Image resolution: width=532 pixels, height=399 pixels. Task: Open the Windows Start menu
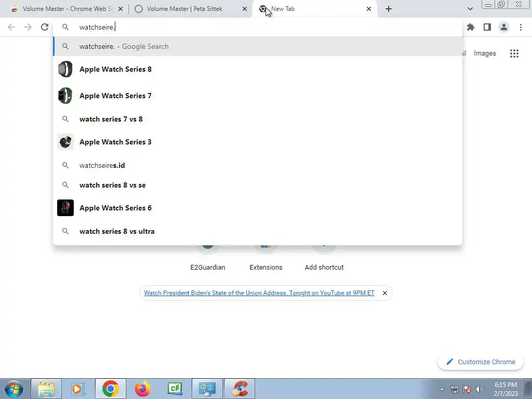(14, 389)
